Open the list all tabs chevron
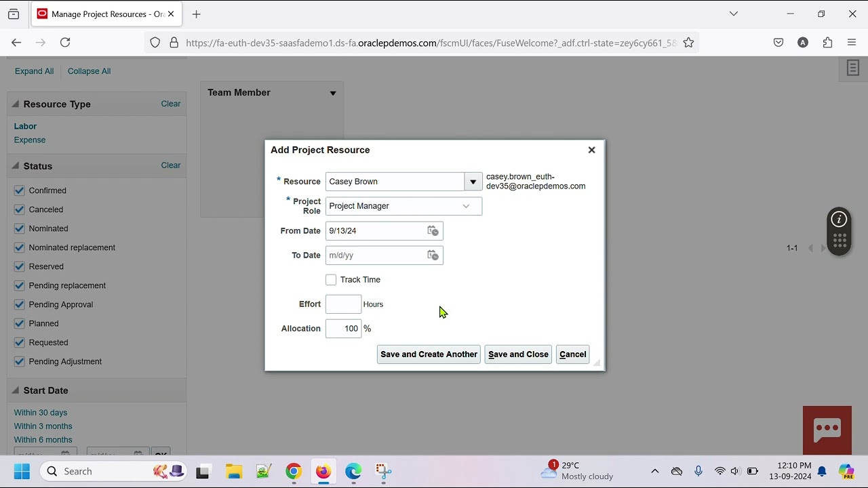 pos(733,14)
